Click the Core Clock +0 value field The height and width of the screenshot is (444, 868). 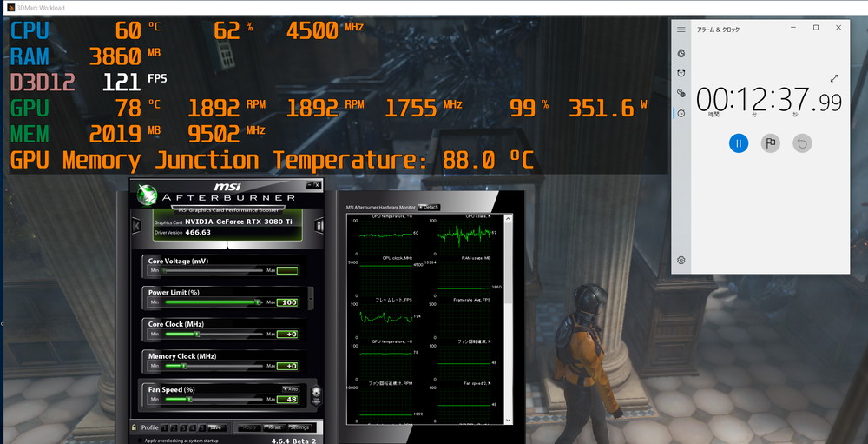pos(287,335)
